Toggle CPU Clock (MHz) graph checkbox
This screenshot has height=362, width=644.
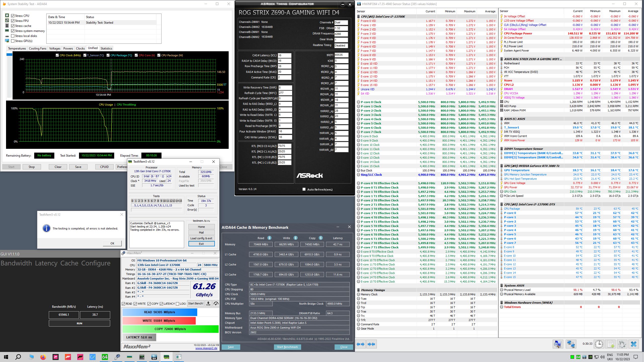tap(57, 55)
